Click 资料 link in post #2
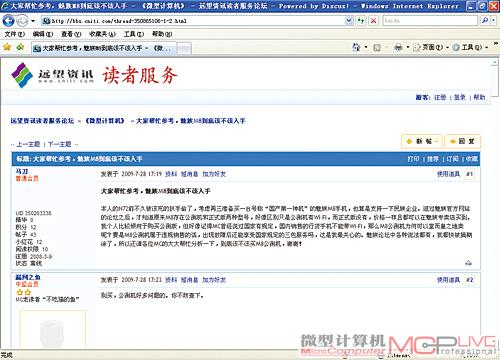Screen dimensions: 500x360 tap(171, 280)
